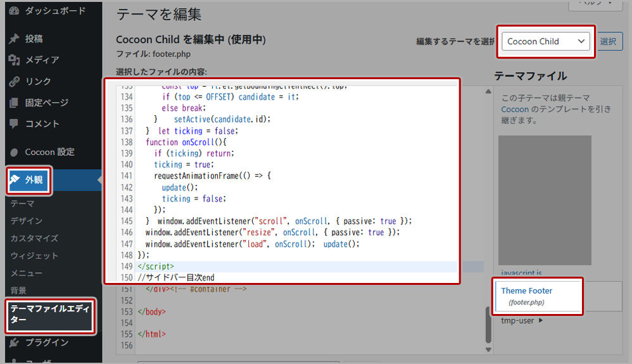Select ウィジェット in the 外観 submenu

[34, 256]
